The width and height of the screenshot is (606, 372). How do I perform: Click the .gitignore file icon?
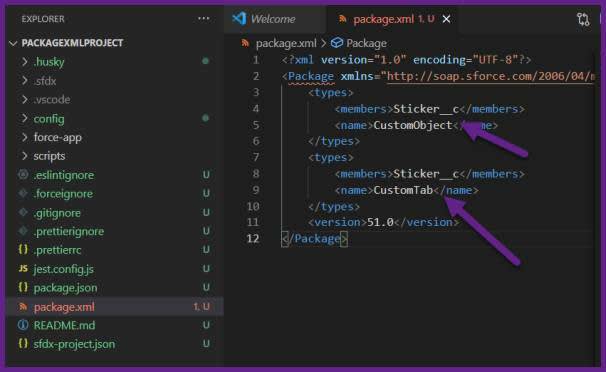click(23, 212)
